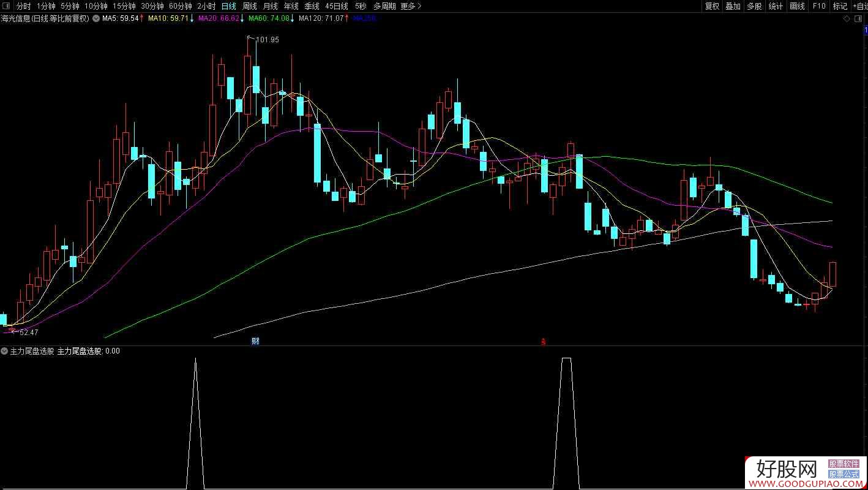This screenshot has height=490, width=868.
Task: Select the 15分钟 period tab
Action: [x=124, y=6]
